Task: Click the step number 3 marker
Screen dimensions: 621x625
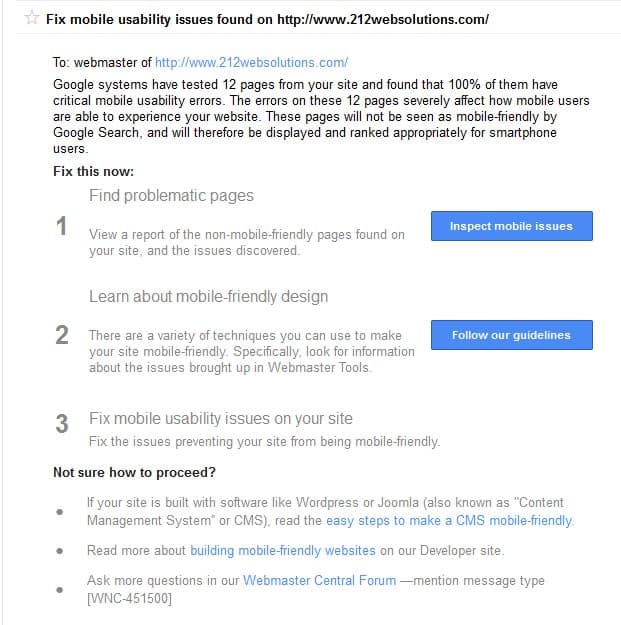Action: (x=62, y=424)
